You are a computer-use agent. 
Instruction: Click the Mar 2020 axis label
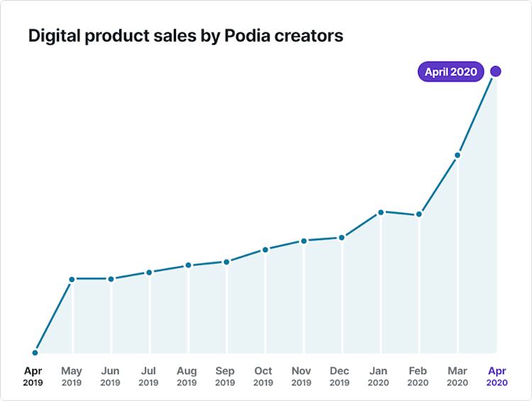coord(458,376)
